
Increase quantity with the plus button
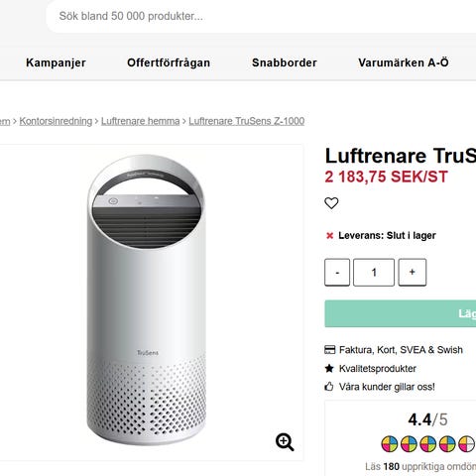point(413,273)
